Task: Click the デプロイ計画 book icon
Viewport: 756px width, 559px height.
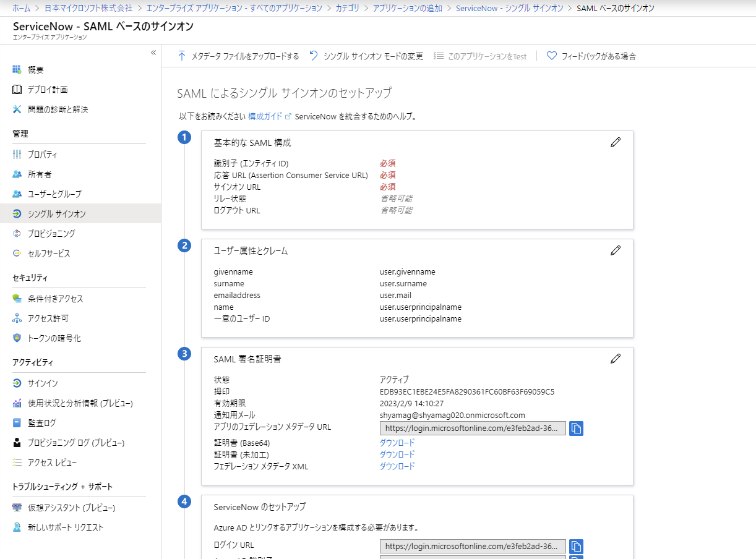Action: (17, 90)
